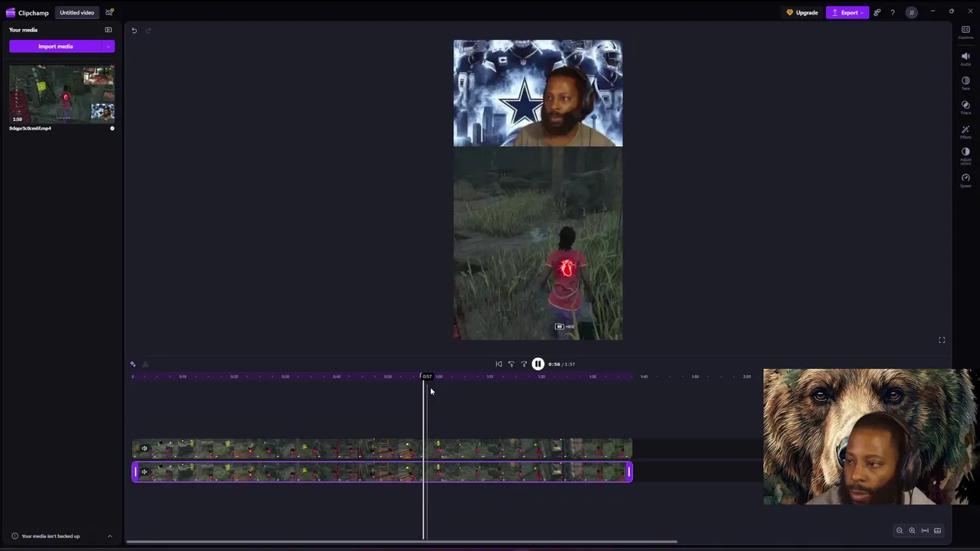Screen dimensions: 980x551
Task: Click the 1:20 mark on timeline ruler
Action: click(x=541, y=377)
